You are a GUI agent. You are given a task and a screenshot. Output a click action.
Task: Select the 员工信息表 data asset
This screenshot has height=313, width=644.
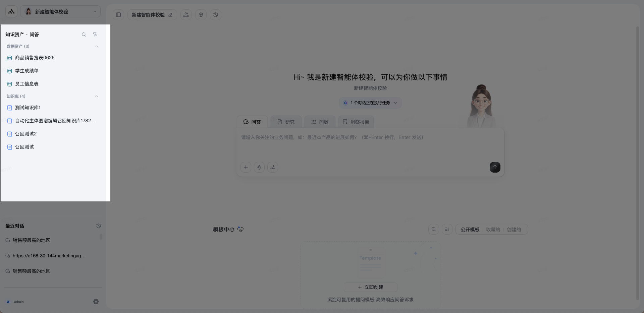point(53,84)
